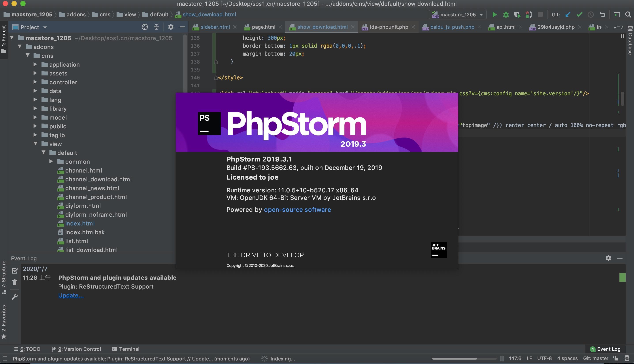Collapse the cms folder
Viewport: 634px width, 364px height.
point(28,55)
